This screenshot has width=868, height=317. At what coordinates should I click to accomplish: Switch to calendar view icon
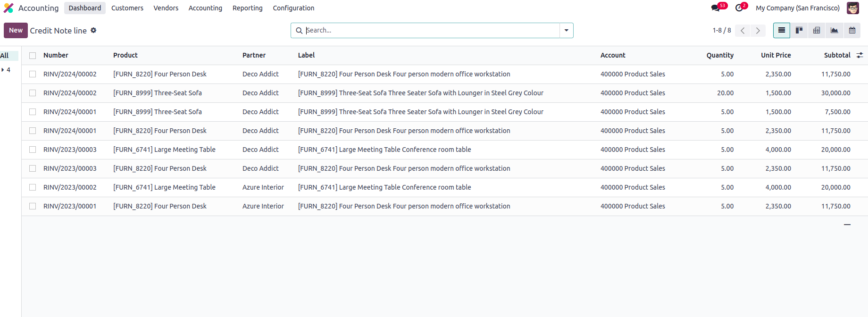pyautogui.click(x=852, y=30)
